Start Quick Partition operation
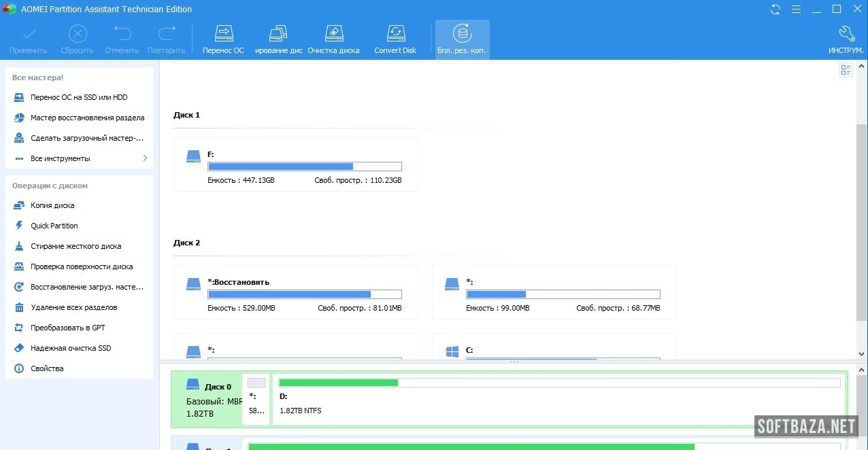 point(54,226)
